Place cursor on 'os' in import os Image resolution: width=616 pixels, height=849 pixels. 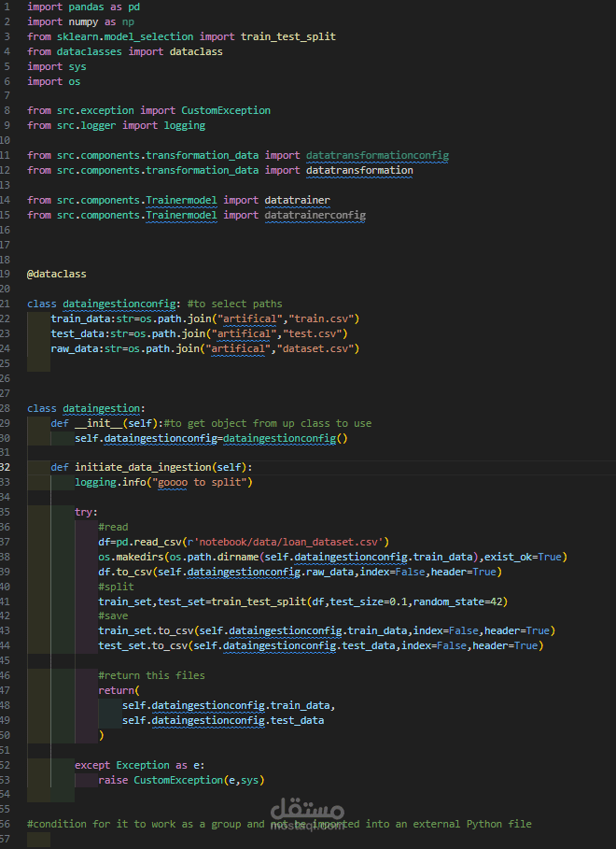click(x=74, y=81)
